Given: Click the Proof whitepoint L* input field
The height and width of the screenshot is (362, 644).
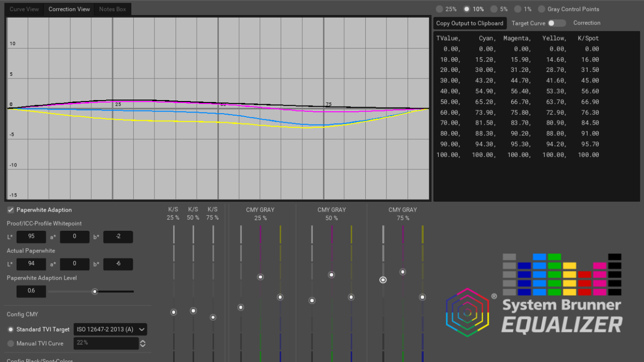Looking at the screenshot, I should [31, 237].
